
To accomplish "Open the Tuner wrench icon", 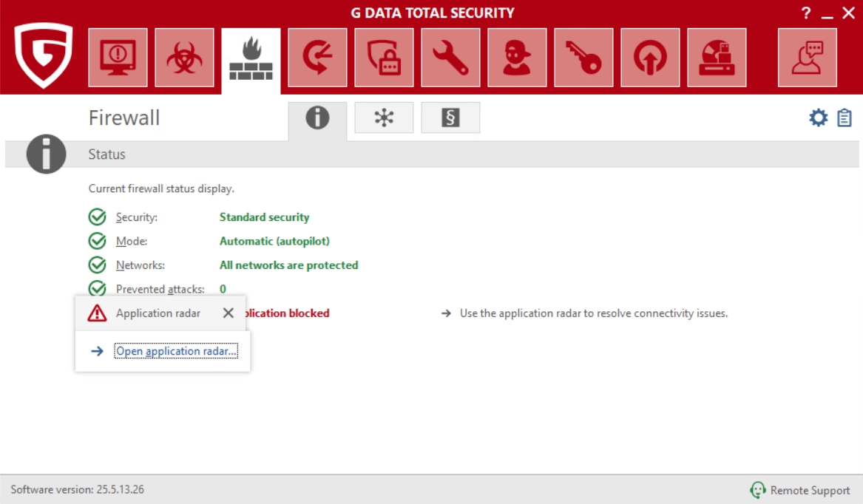I will click(x=450, y=58).
